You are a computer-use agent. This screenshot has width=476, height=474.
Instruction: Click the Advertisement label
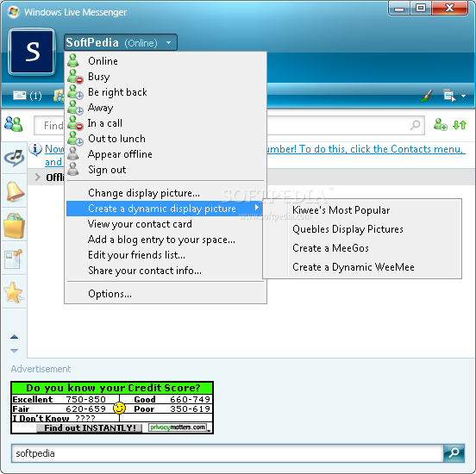41,369
